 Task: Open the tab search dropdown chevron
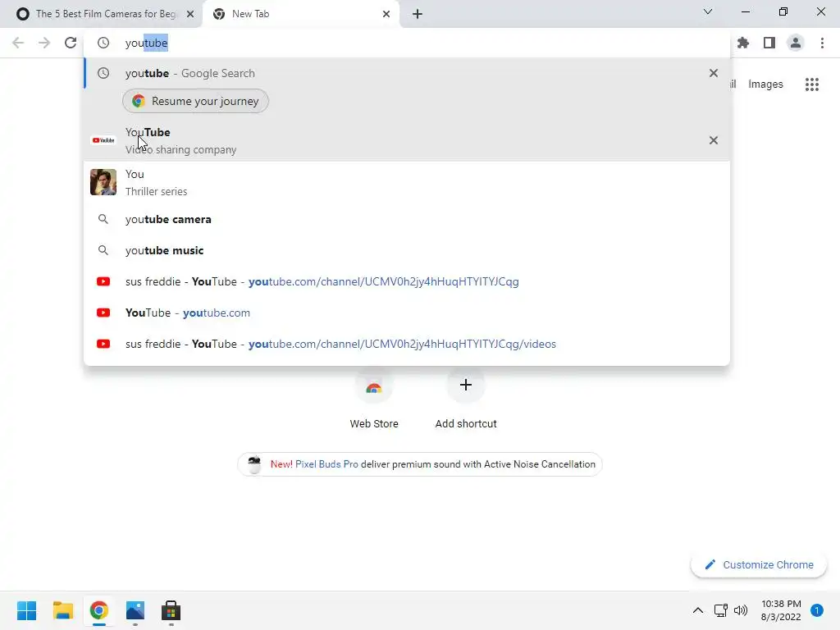tap(708, 11)
